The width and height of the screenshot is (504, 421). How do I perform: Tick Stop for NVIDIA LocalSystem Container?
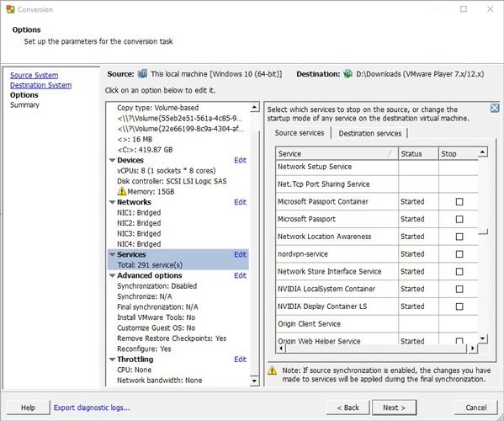[x=459, y=289]
